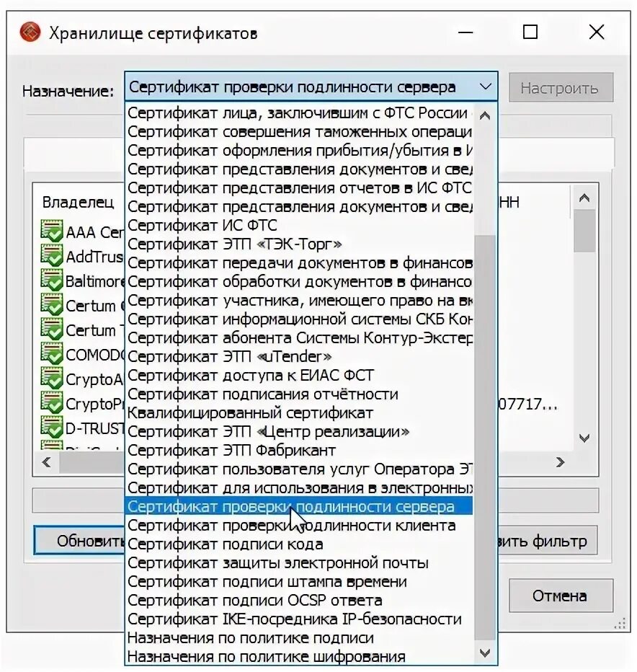Select Сертификат ЭТП «Центр реализации»

(x=300, y=432)
